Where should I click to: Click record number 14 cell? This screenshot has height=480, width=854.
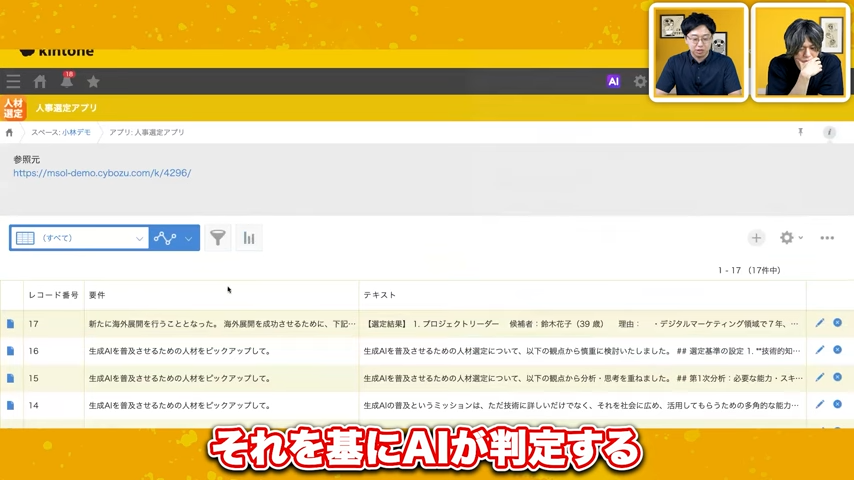pyautogui.click(x=53, y=405)
